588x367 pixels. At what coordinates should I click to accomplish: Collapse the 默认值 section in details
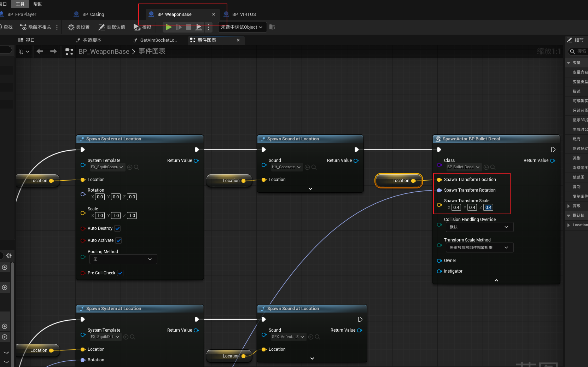point(569,216)
